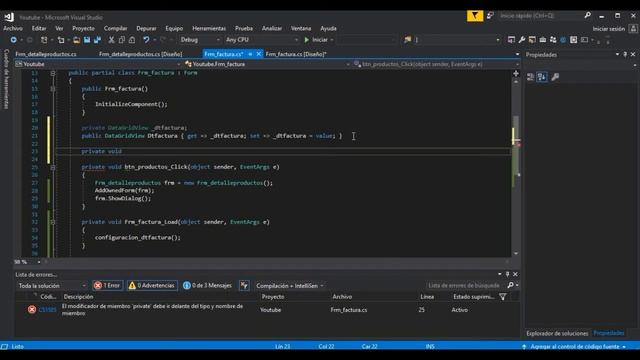Click the quick launch search magnifier icon
Viewport: 640px width, 360px height.
click(x=587, y=16)
